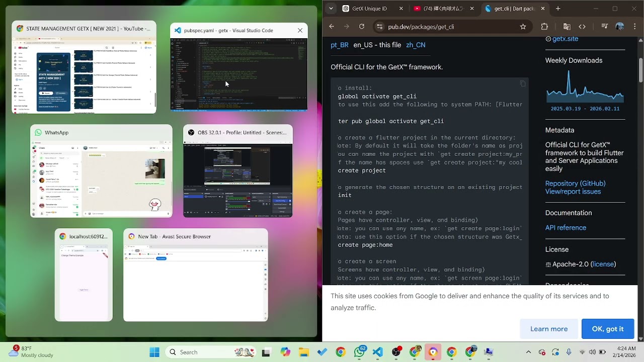Open Avast Secure Browser taskbar icon

[x=433, y=352]
